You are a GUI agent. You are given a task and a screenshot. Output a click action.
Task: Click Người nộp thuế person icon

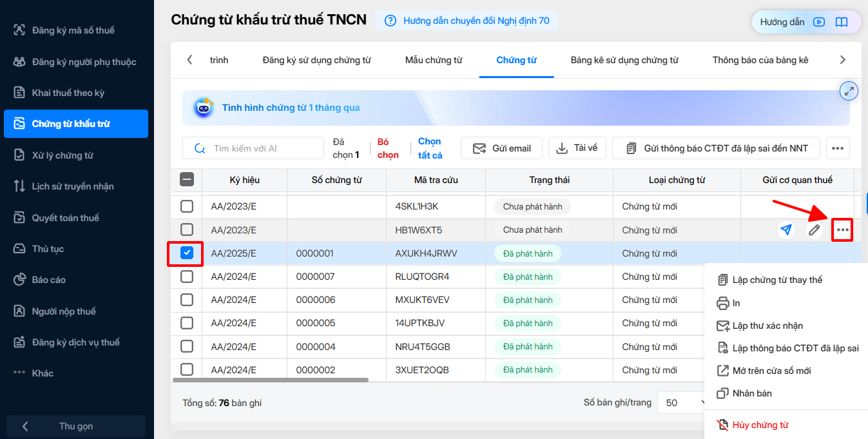[x=19, y=311]
